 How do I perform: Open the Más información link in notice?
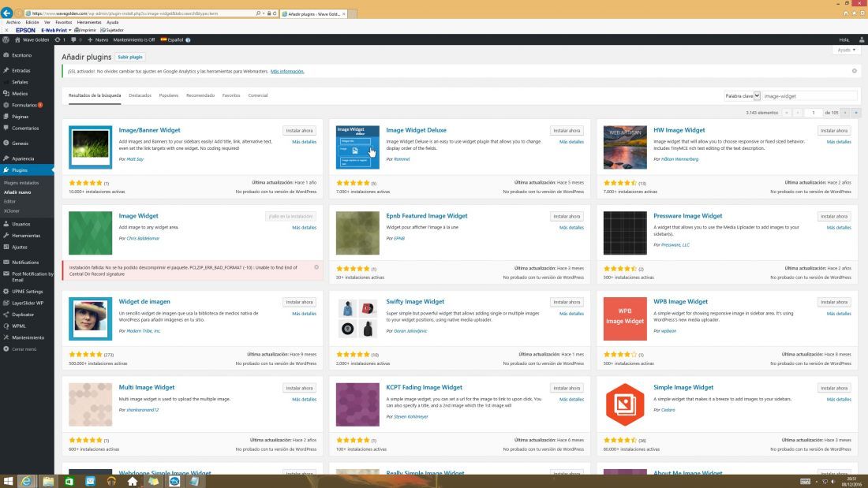tap(286, 72)
